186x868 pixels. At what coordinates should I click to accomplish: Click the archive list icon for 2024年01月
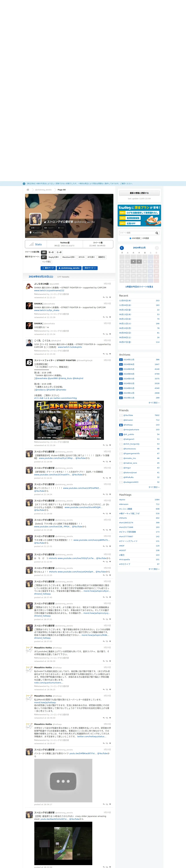(121, 388)
